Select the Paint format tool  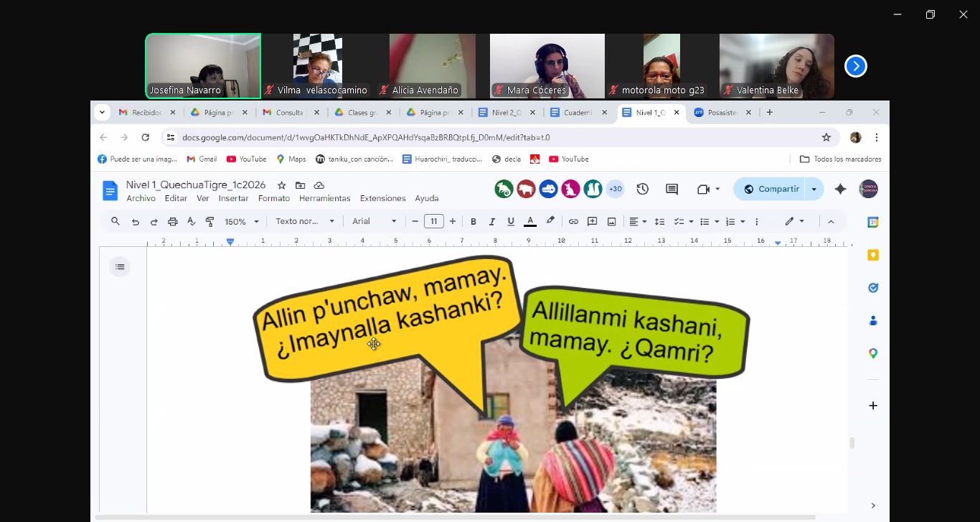tap(210, 222)
